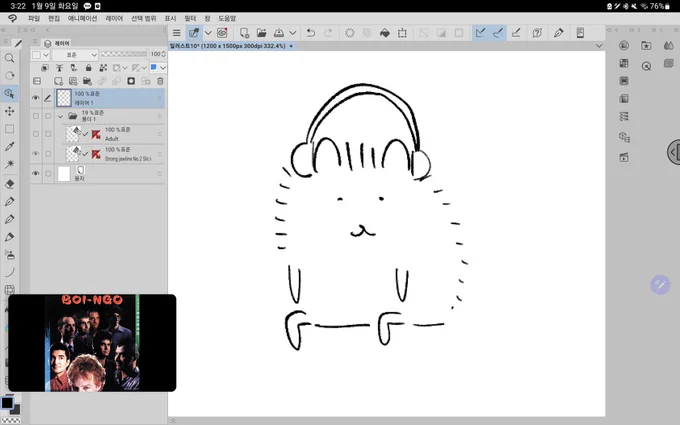Select the Move layer tool
The image size is (680, 425).
point(9,111)
